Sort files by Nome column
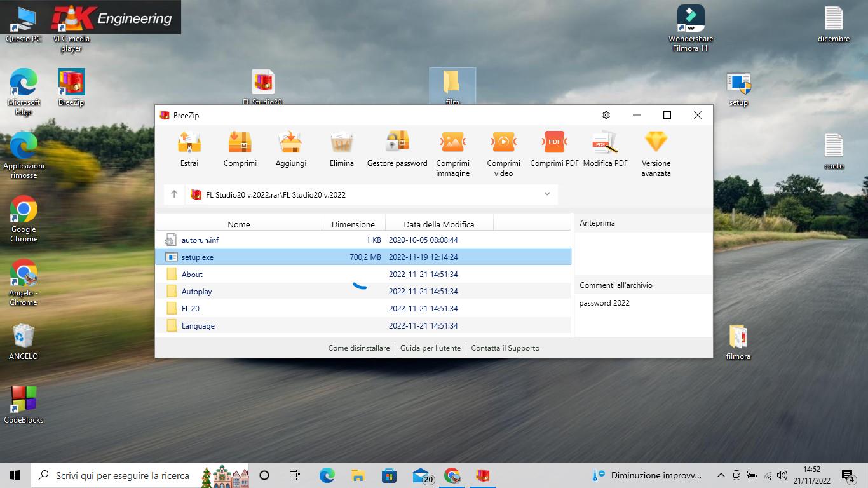The width and height of the screenshot is (868, 488). point(239,224)
